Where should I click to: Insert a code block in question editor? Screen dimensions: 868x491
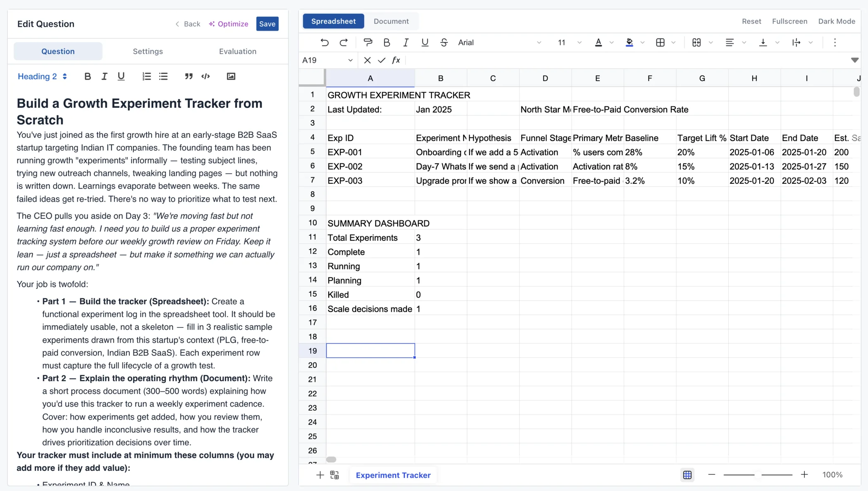(205, 76)
